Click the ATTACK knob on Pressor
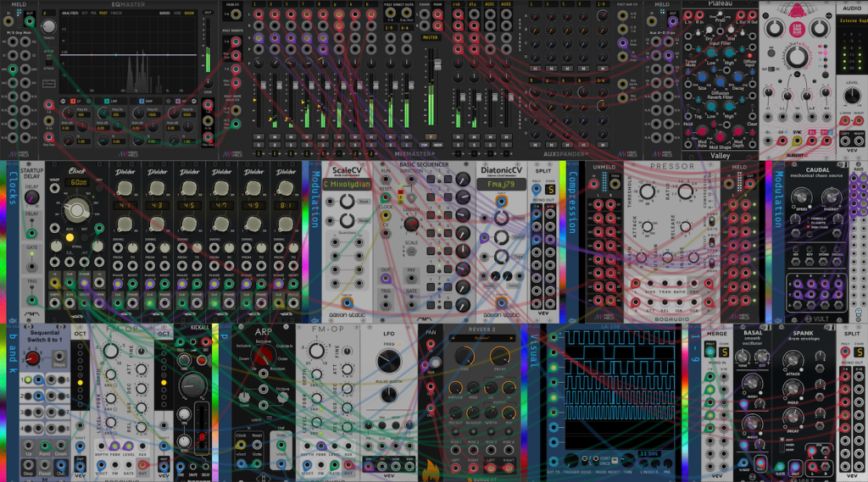Screen dimensions: 868x482 pyautogui.click(x=647, y=226)
